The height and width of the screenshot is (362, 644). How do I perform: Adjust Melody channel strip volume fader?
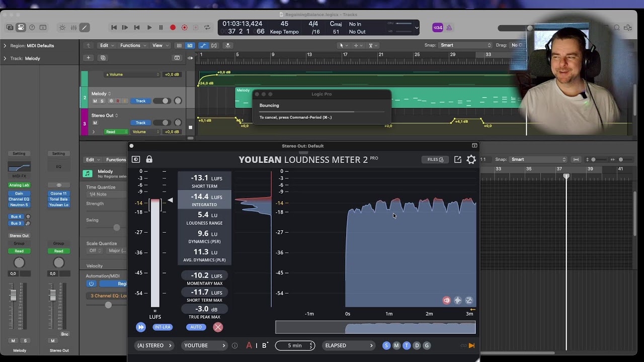(13, 296)
